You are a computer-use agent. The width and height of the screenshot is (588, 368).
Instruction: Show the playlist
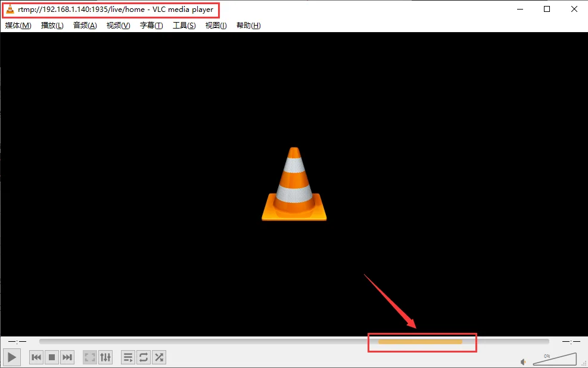128,357
